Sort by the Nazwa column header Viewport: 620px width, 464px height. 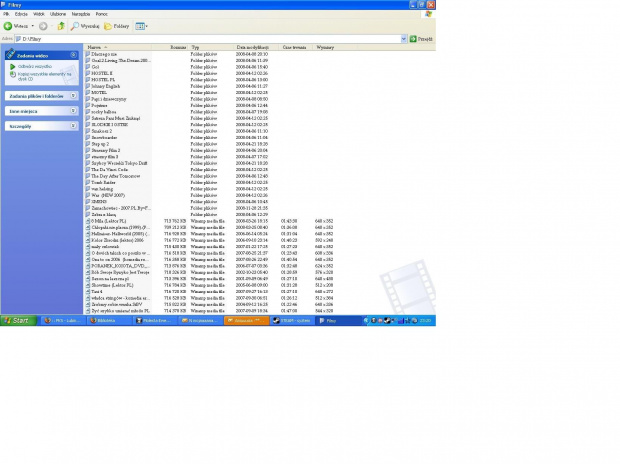117,47
